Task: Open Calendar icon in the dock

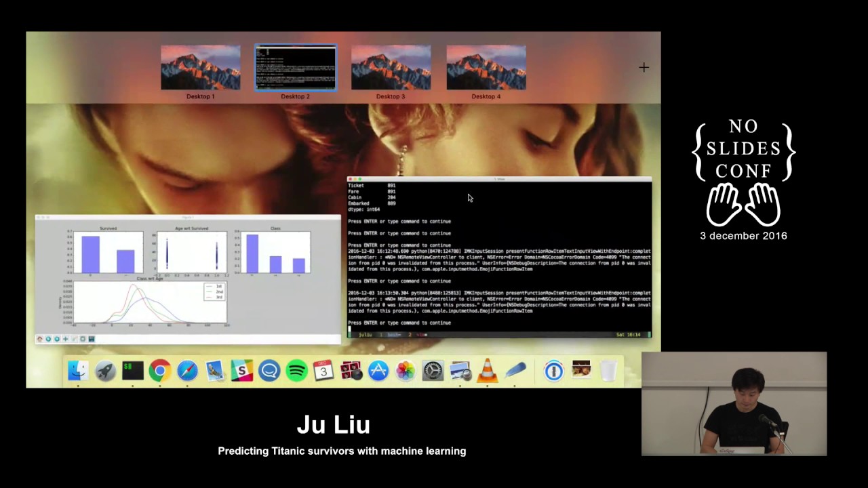Action: (323, 371)
